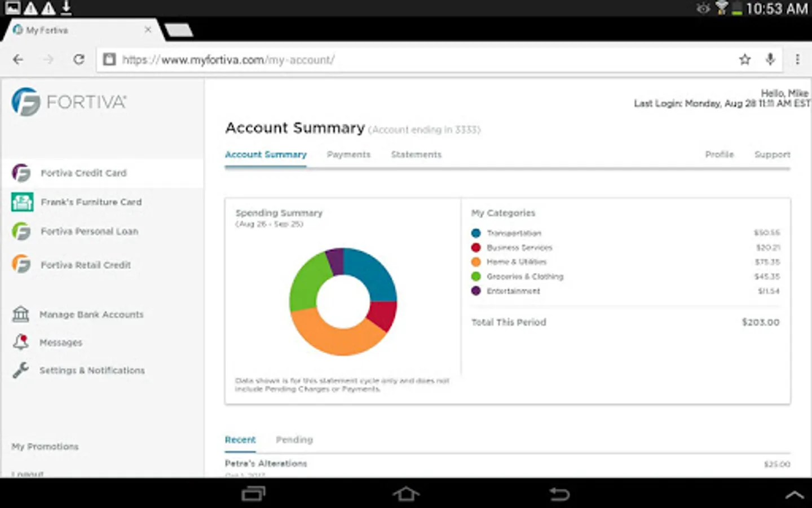Switch to Account Summary tab
The width and height of the screenshot is (812, 508).
[266, 154]
